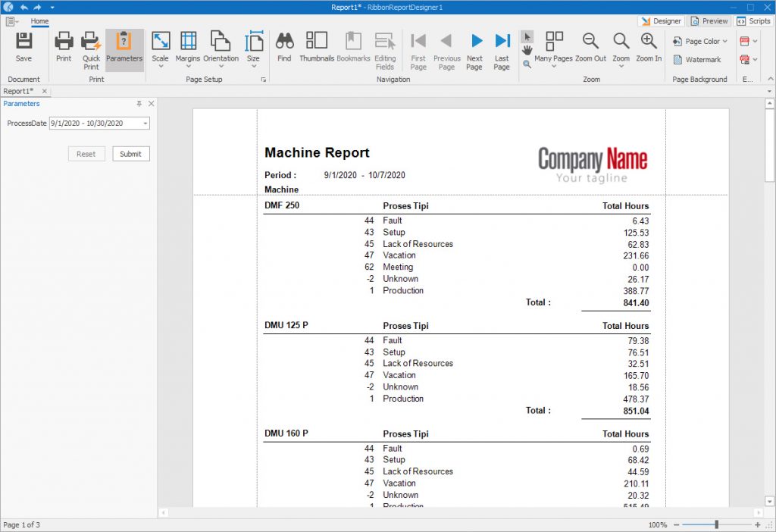Close the Parameters panel

tap(152, 103)
